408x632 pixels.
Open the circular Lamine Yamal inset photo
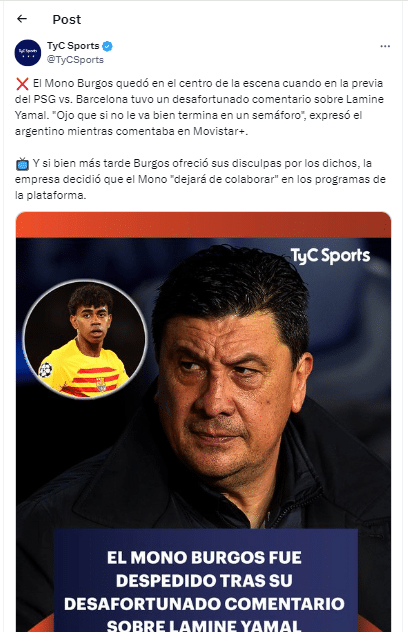pos(85,339)
